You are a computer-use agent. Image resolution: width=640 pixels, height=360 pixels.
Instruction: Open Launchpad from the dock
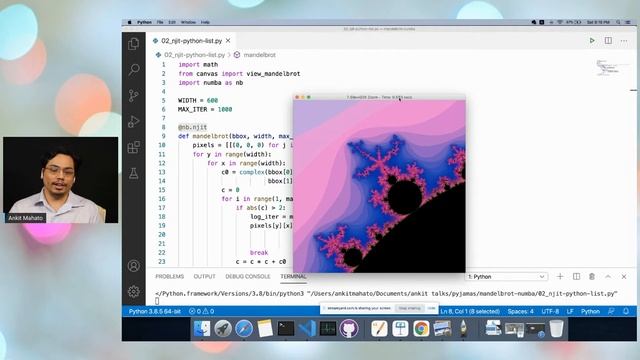tap(222, 328)
